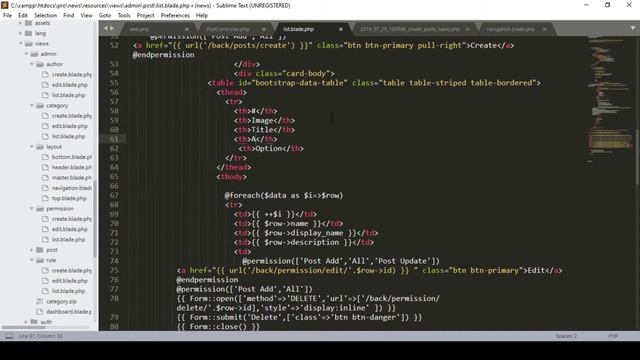The width and height of the screenshot is (640, 360).
Task: Expand the post folder
Action: coord(32,250)
